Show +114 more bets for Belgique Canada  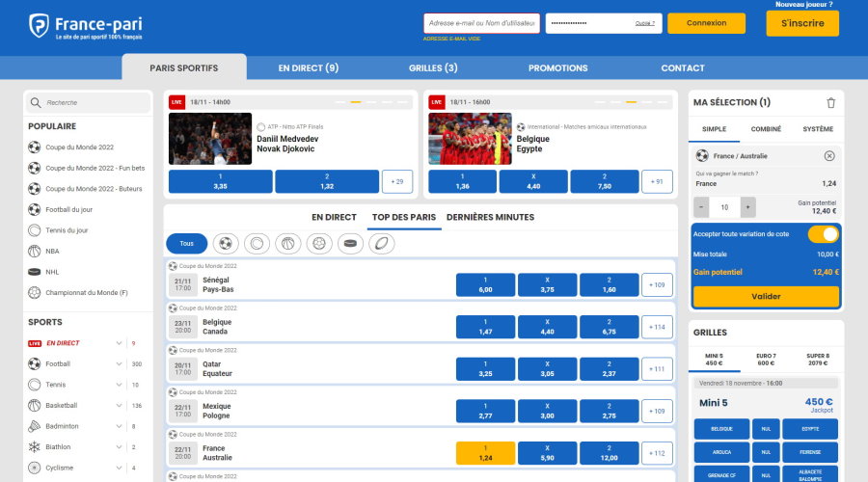pos(657,327)
